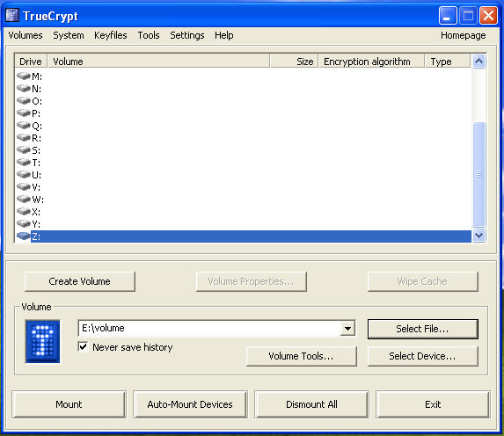Click the Select Device... button
Screen dimensions: 504x436
[423, 356]
